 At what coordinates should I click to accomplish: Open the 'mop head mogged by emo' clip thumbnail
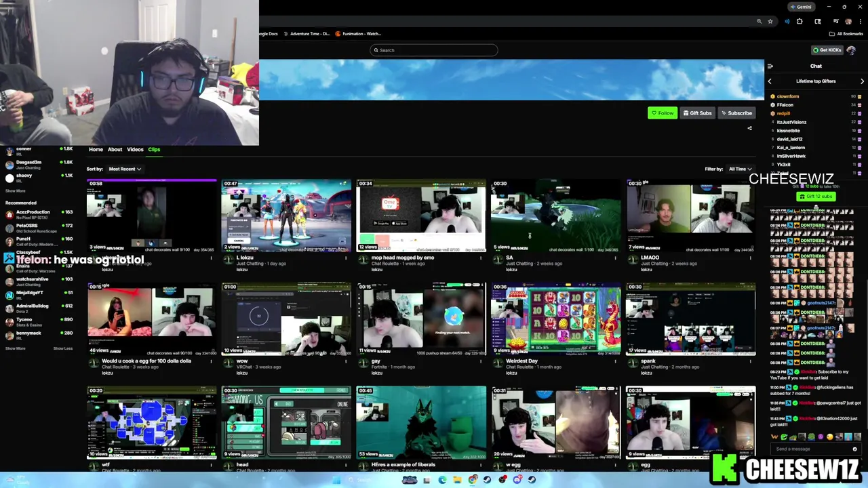point(421,216)
